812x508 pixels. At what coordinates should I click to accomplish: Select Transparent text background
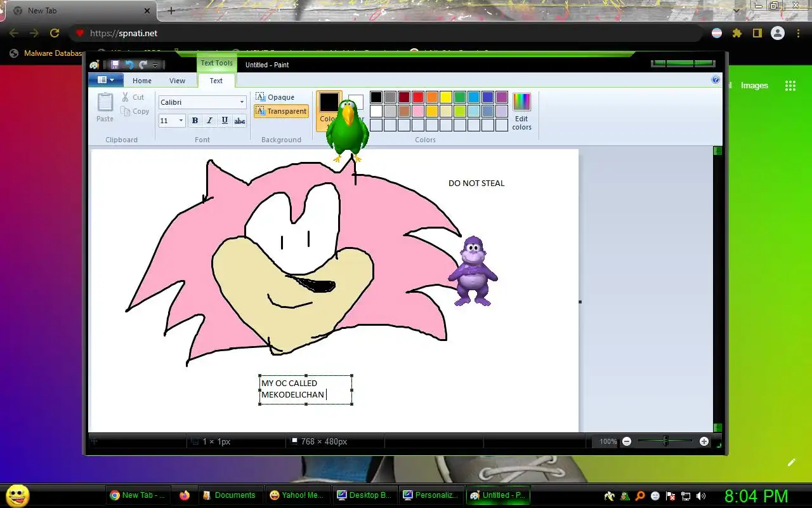[281, 111]
